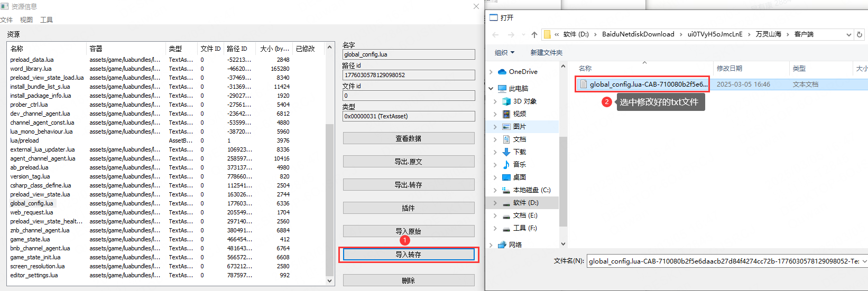This screenshot has width=868, height=291.
Task: Click the 路径 id field
Action: [x=409, y=75]
